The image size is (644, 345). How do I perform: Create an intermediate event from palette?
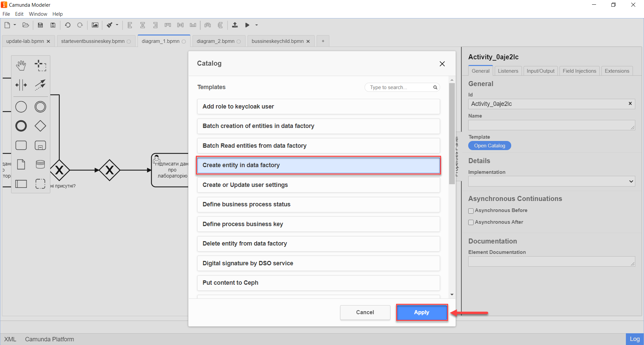pyautogui.click(x=40, y=107)
